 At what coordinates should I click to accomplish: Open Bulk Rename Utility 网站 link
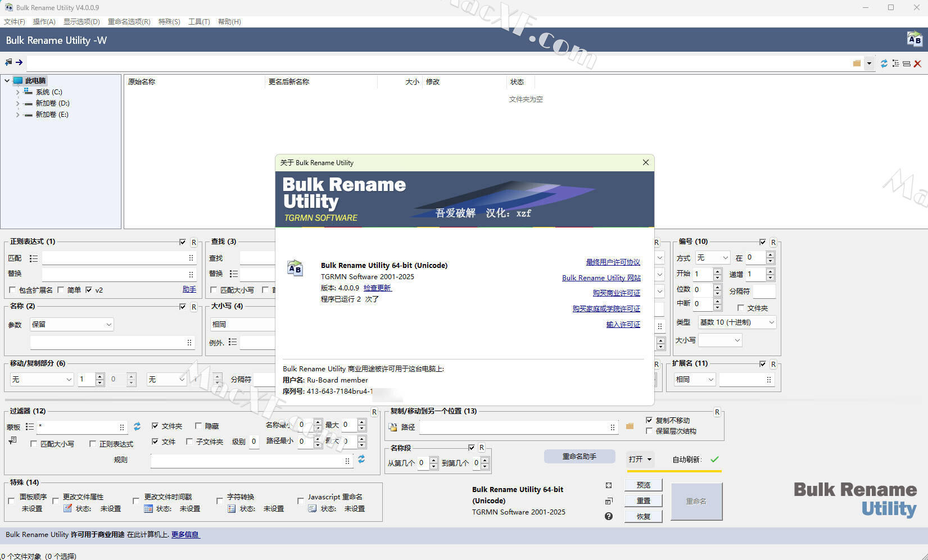pos(601,278)
